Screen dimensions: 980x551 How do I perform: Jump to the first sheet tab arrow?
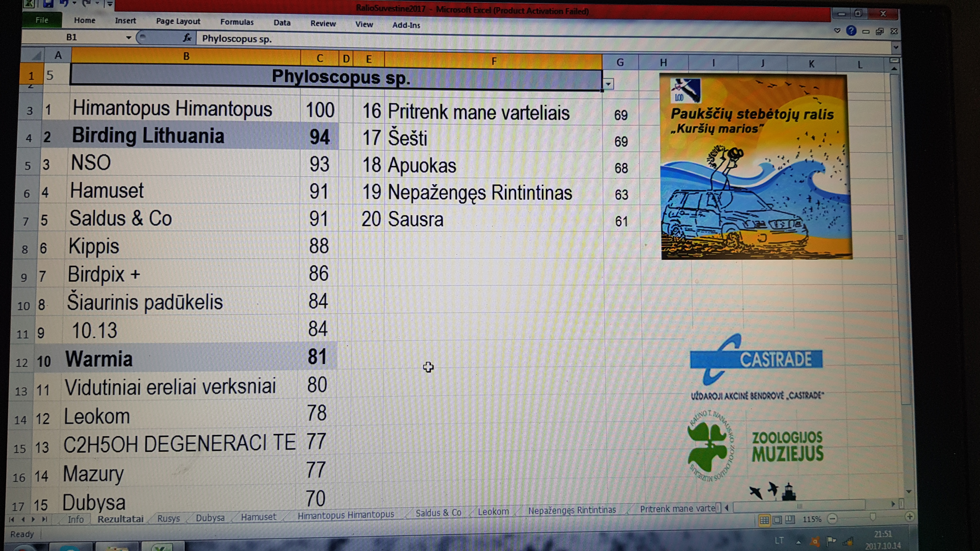pos(11,519)
